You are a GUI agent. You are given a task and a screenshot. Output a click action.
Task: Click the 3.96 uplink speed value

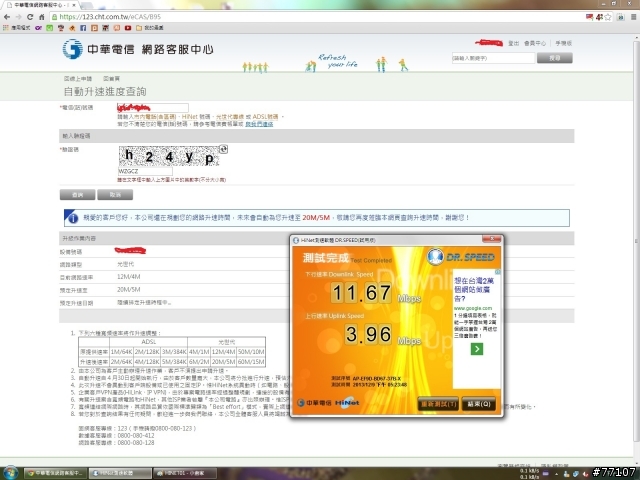tap(369, 334)
